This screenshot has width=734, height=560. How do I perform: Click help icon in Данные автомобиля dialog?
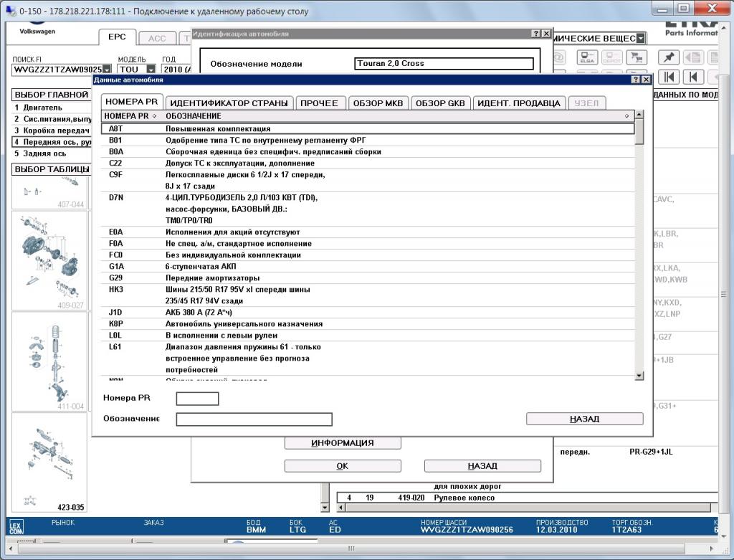click(636, 80)
